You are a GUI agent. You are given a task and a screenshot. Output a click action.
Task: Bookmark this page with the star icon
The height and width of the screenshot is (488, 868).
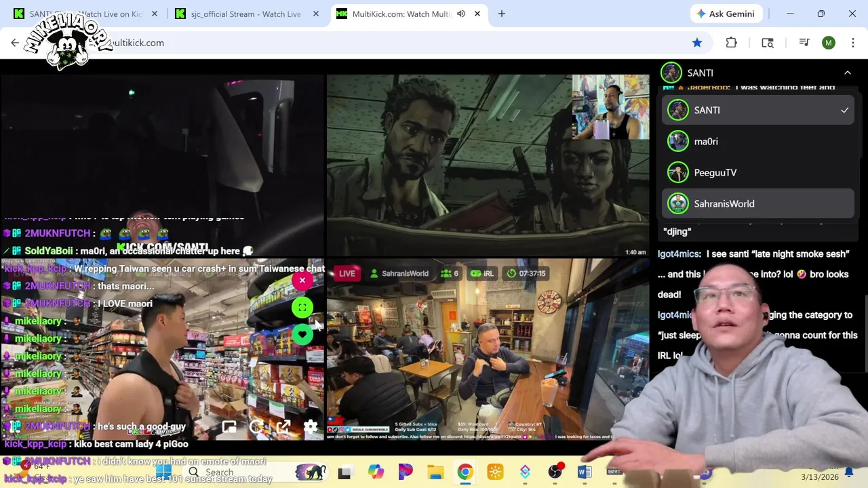[697, 43]
